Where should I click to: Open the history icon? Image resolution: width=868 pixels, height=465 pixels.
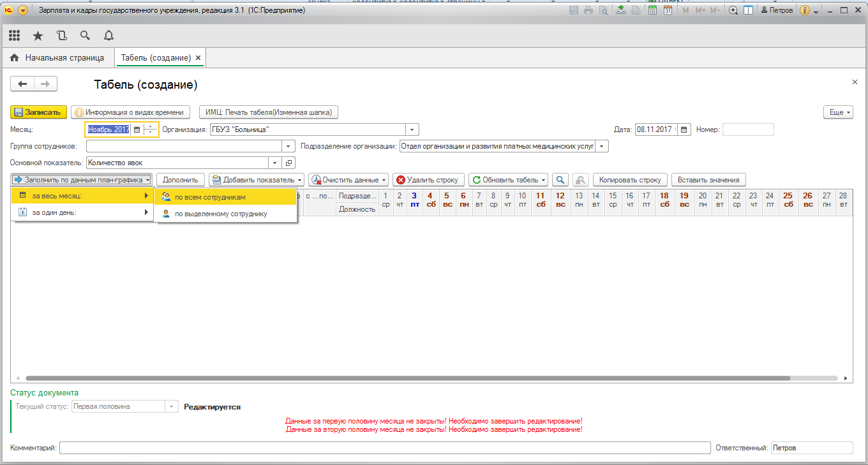point(61,36)
